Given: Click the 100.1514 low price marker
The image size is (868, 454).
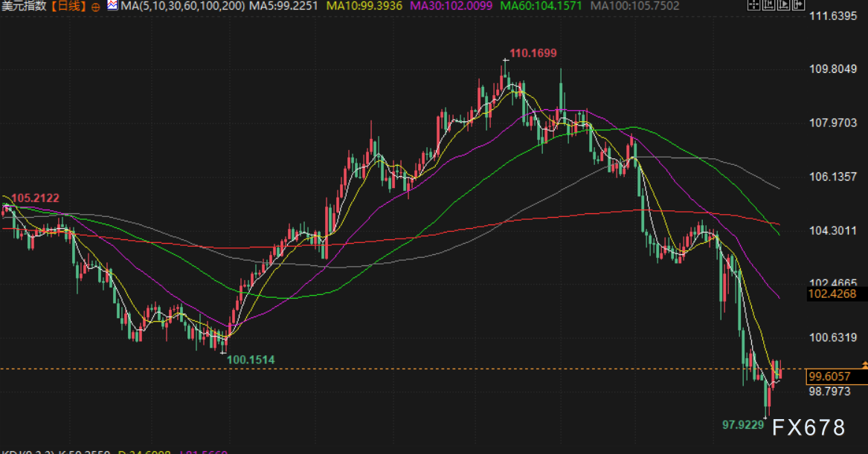Looking at the screenshot, I should click(250, 360).
